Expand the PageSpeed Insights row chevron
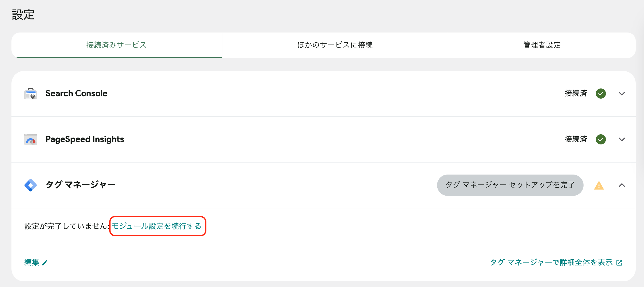This screenshot has width=644, height=287. point(622,139)
